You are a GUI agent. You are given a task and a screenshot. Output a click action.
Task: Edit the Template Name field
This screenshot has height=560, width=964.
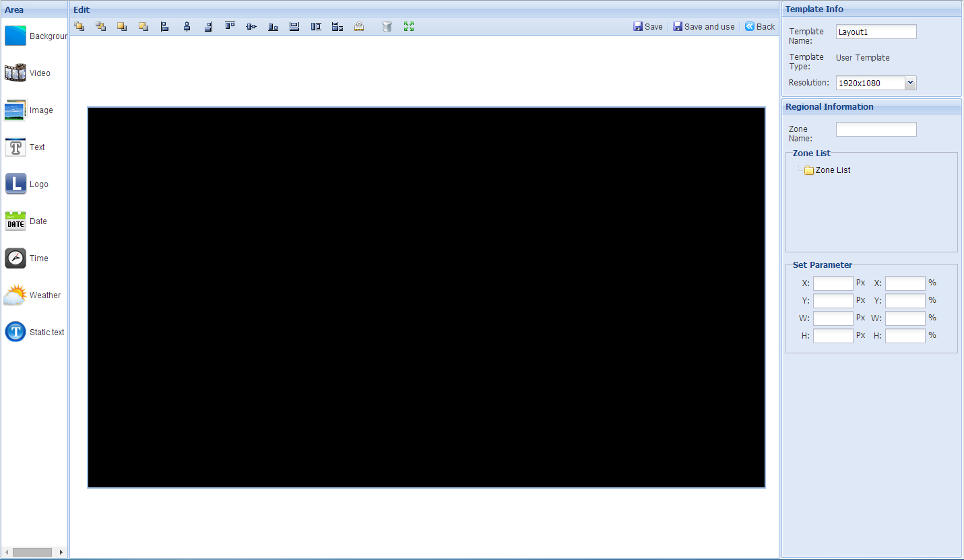coord(876,32)
